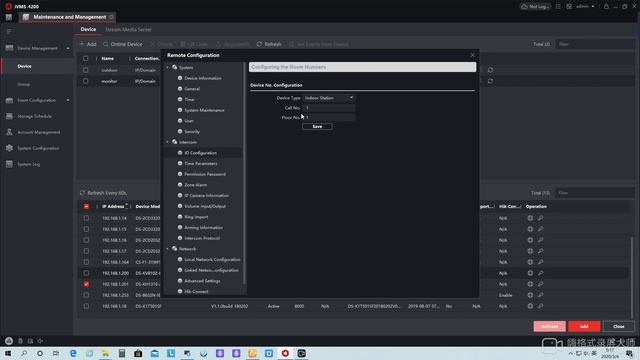The image size is (640, 360).
Task: Open Local Network Configuration tree item
Action: 212,260
